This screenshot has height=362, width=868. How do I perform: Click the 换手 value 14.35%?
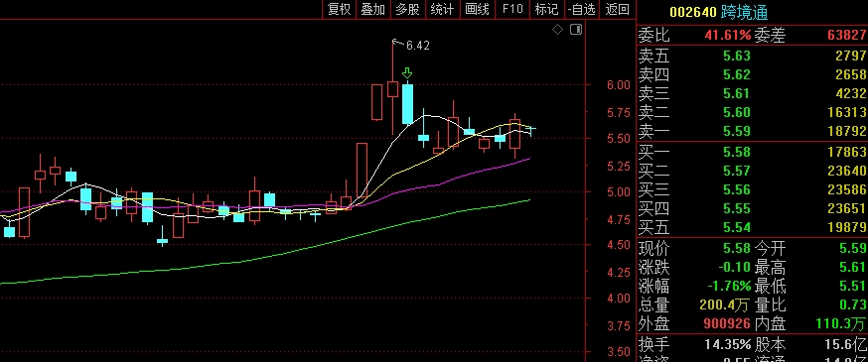coord(727,344)
